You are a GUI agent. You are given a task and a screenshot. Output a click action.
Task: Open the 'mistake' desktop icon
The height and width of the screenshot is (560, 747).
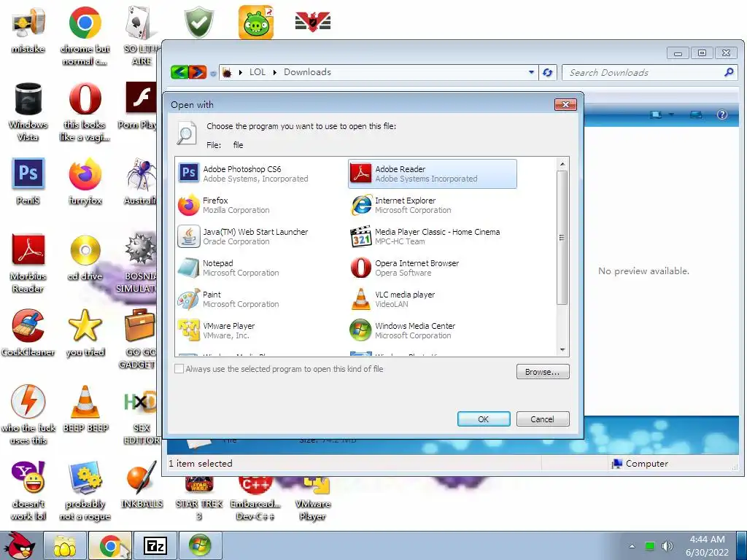(x=28, y=31)
